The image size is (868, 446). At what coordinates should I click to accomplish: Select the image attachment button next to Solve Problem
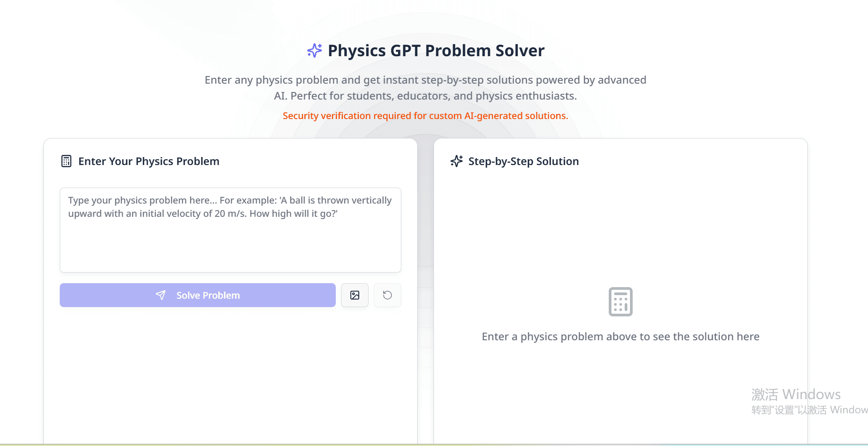click(x=354, y=295)
